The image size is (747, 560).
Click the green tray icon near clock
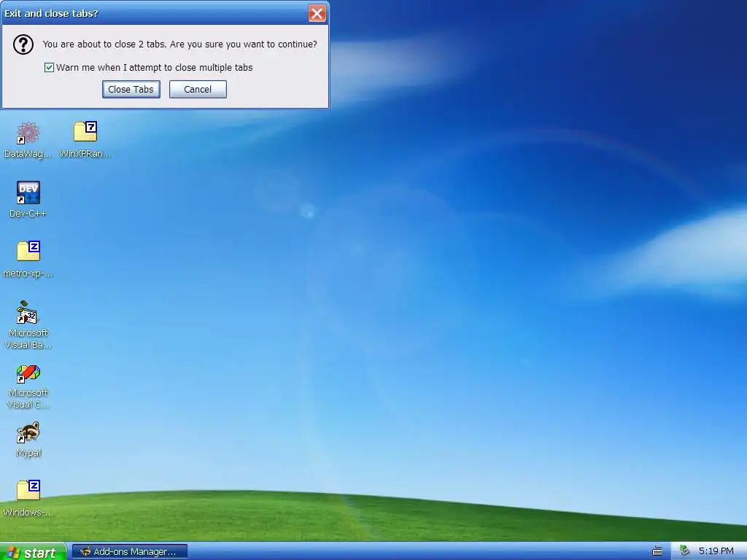click(x=684, y=551)
